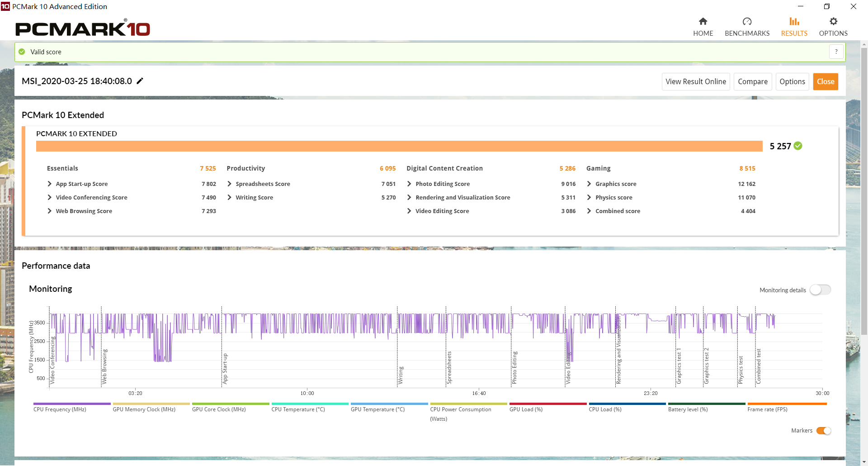Viewport: 868px width, 466px height.
Task: Open the Benchmarks gauge icon
Action: point(747,21)
